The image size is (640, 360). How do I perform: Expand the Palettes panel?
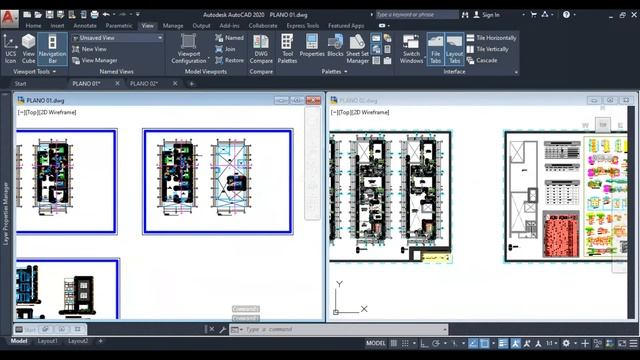(334, 72)
